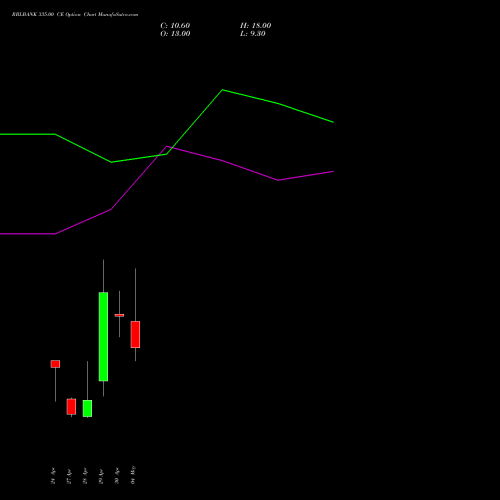Viewport: 500px width, 500px height.
Task: Select the low value L: 9.30
Action: pos(253,34)
